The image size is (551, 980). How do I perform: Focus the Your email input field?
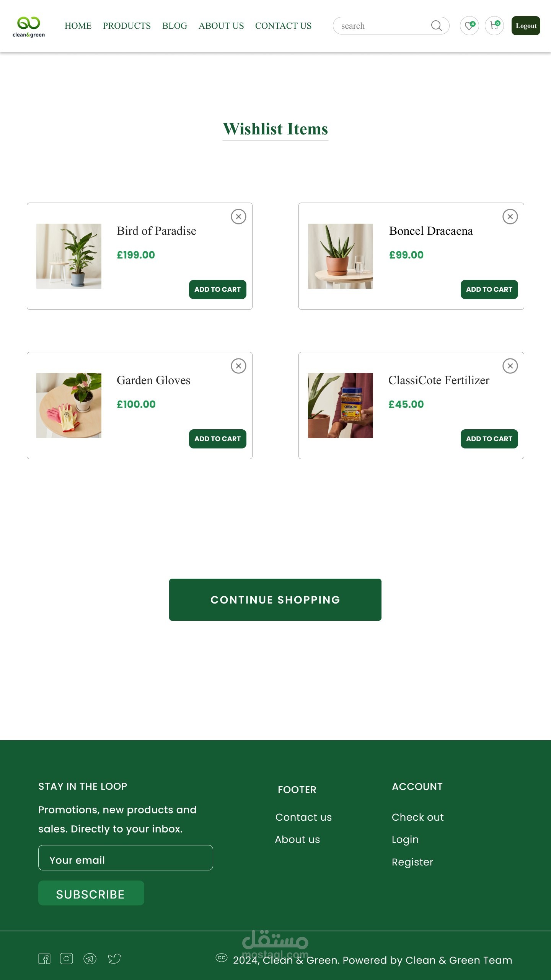(x=126, y=857)
